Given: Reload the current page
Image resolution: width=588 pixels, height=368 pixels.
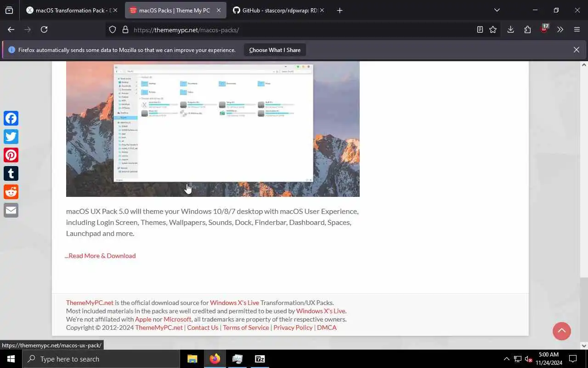Looking at the screenshot, I should (x=44, y=29).
